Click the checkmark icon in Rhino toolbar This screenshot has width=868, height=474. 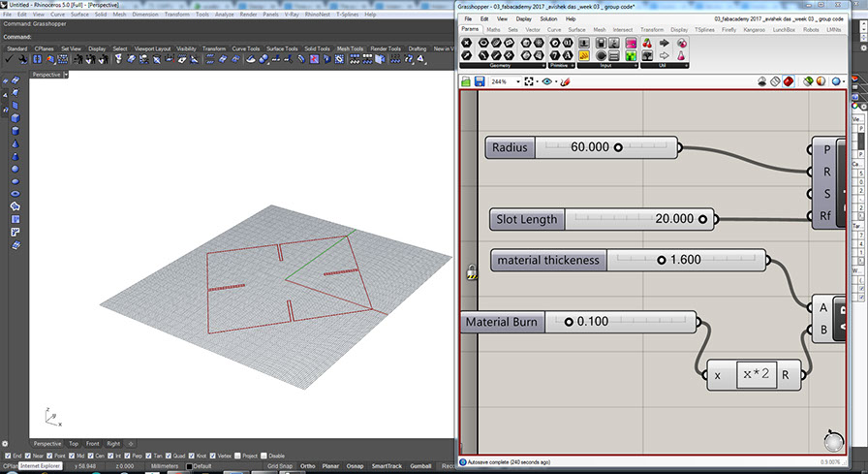pyautogui.click(x=10, y=59)
